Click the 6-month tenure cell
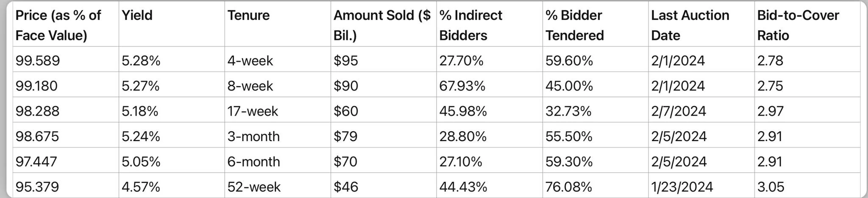Screen dimensions: 868x198 (253, 161)
